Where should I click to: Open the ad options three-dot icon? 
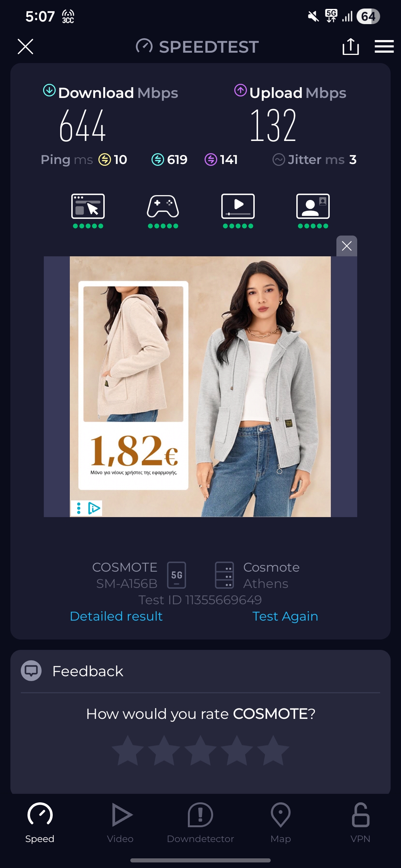(79, 508)
